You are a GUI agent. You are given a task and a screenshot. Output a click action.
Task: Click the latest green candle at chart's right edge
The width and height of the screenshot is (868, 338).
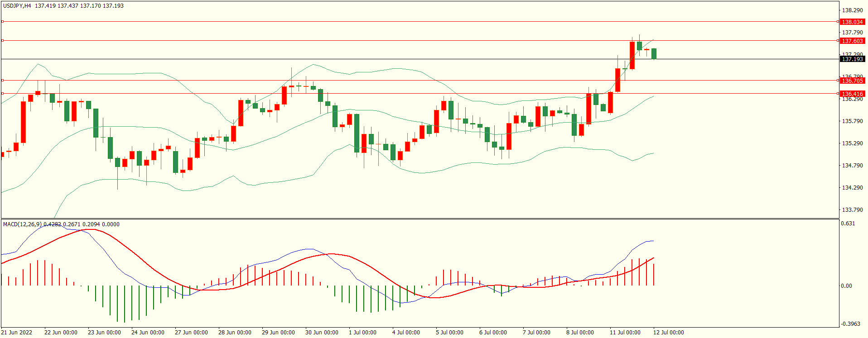[x=654, y=54]
